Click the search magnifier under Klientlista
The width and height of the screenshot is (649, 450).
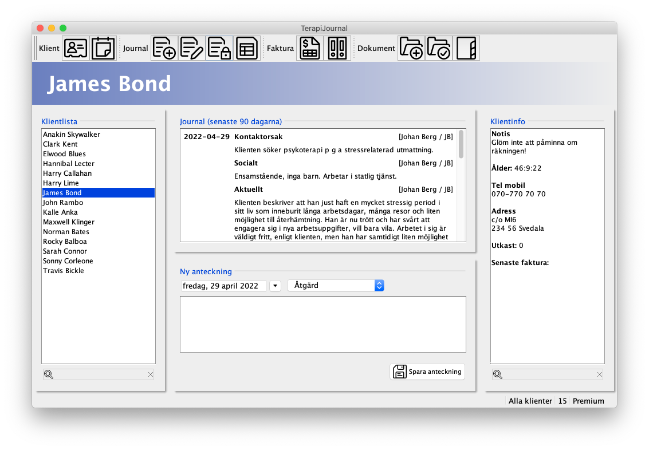[48, 374]
